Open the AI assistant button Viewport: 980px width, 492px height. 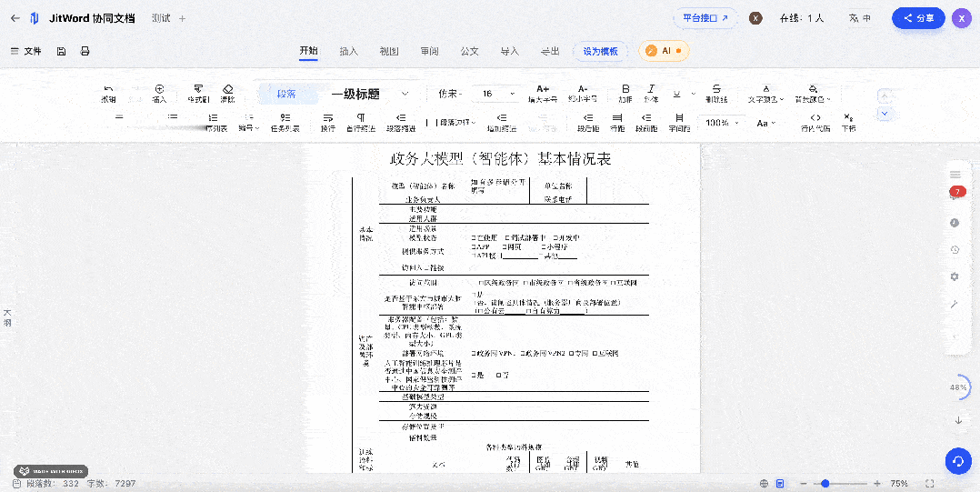point(664,51)
